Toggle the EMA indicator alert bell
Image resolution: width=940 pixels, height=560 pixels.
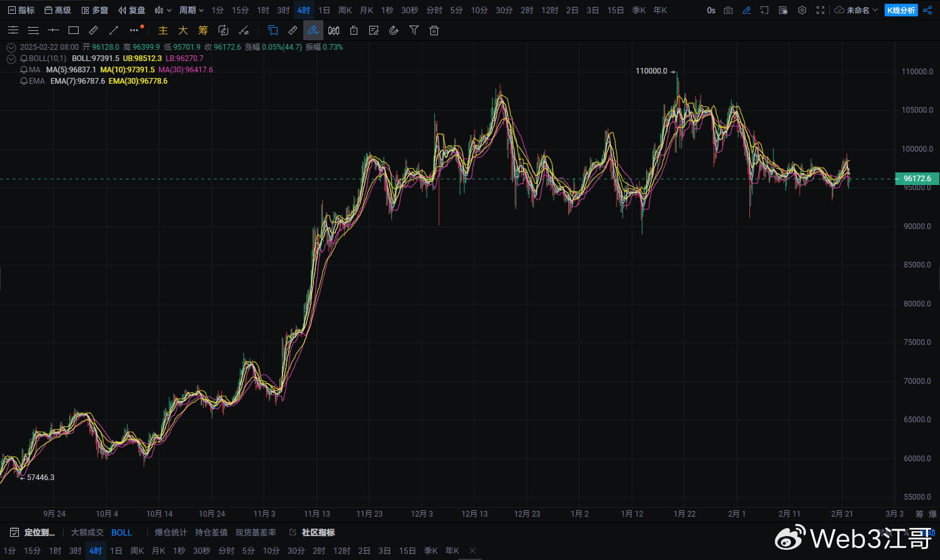(24, 81)
